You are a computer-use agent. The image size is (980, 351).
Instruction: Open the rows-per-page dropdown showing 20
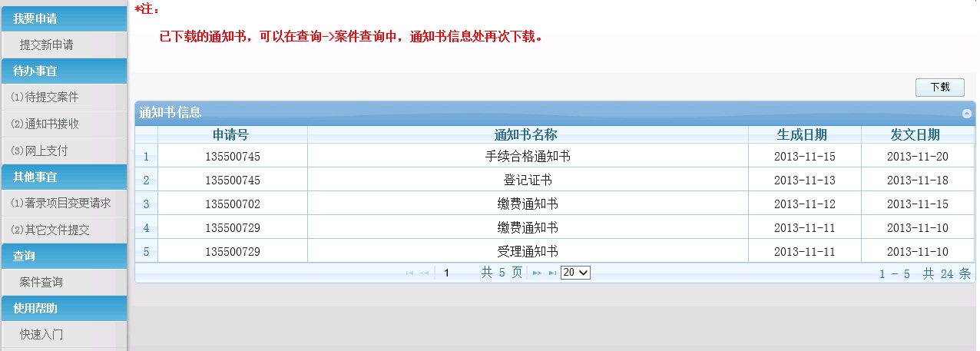(575, 273)
